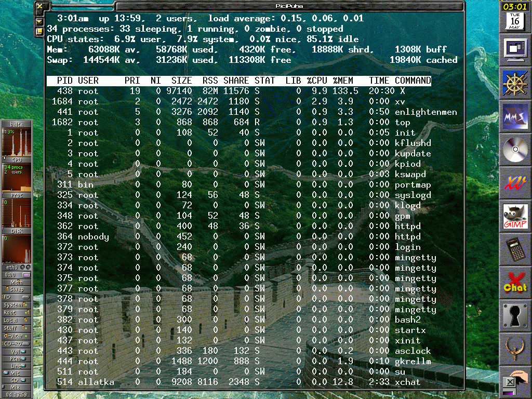The height and width of the screenshot is (399, 532).
Task: Click the Mem meter in gkrellm
Action: pos(17,282)
